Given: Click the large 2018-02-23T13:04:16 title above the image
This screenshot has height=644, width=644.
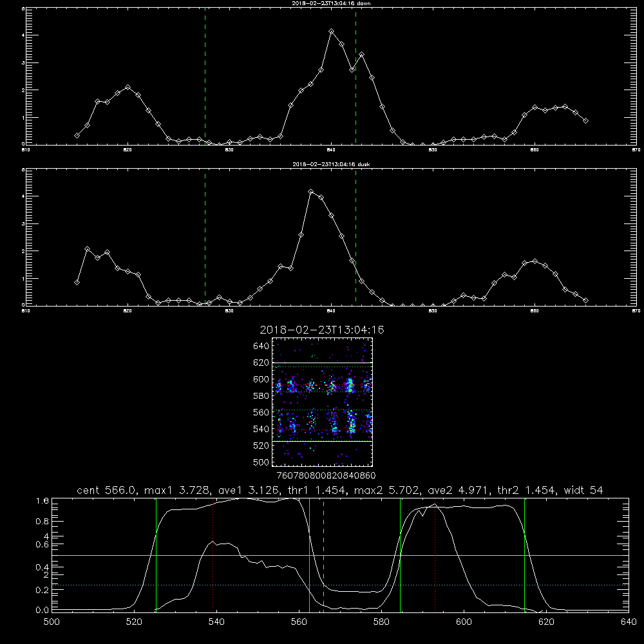Looking at the screenshot, I should click(x=322, y=330).
